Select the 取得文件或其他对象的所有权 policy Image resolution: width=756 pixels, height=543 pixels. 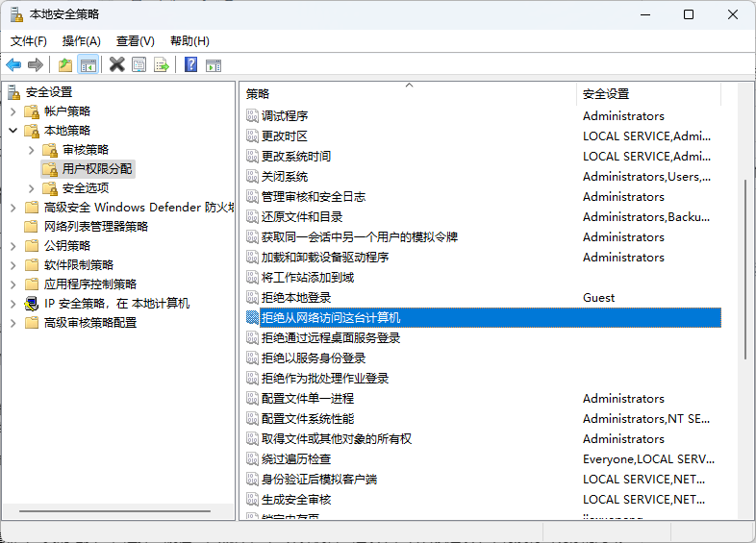click(337, 439)
